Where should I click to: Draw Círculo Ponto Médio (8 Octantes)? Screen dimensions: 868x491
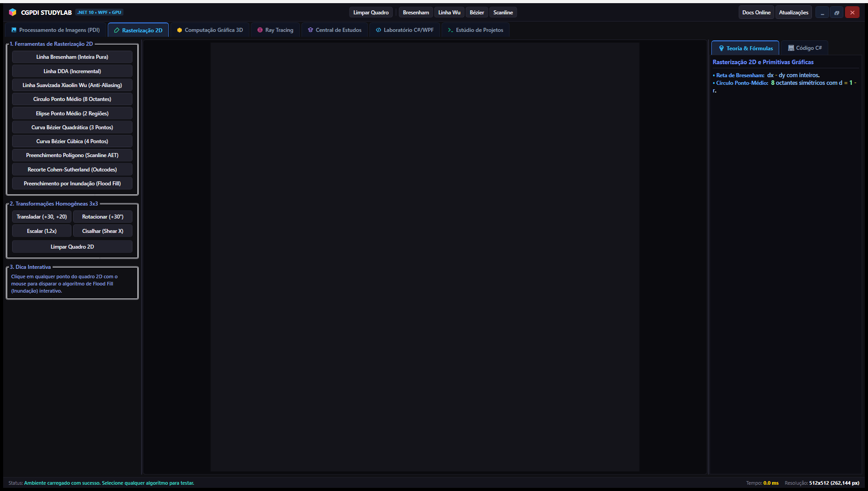click(x=72, y=99)
